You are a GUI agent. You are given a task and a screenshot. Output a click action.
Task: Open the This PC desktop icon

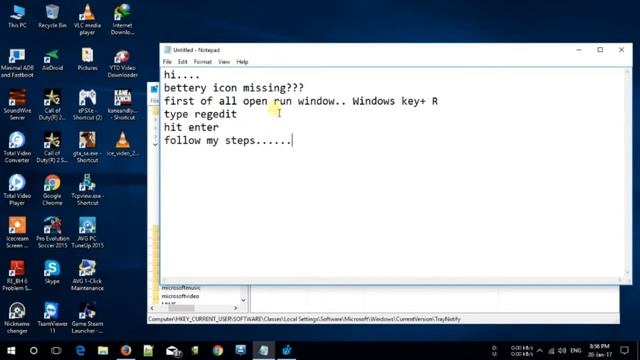17,16
